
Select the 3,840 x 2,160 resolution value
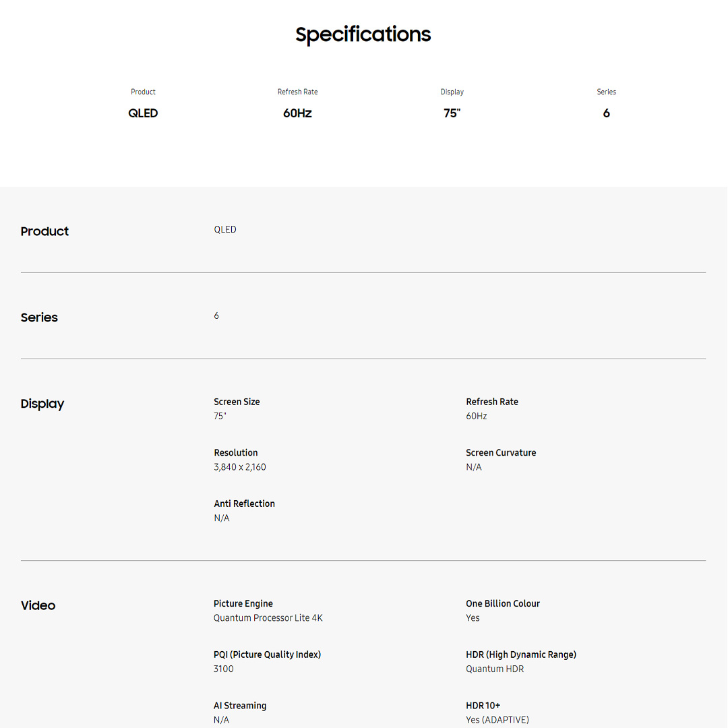coord(240,467)
